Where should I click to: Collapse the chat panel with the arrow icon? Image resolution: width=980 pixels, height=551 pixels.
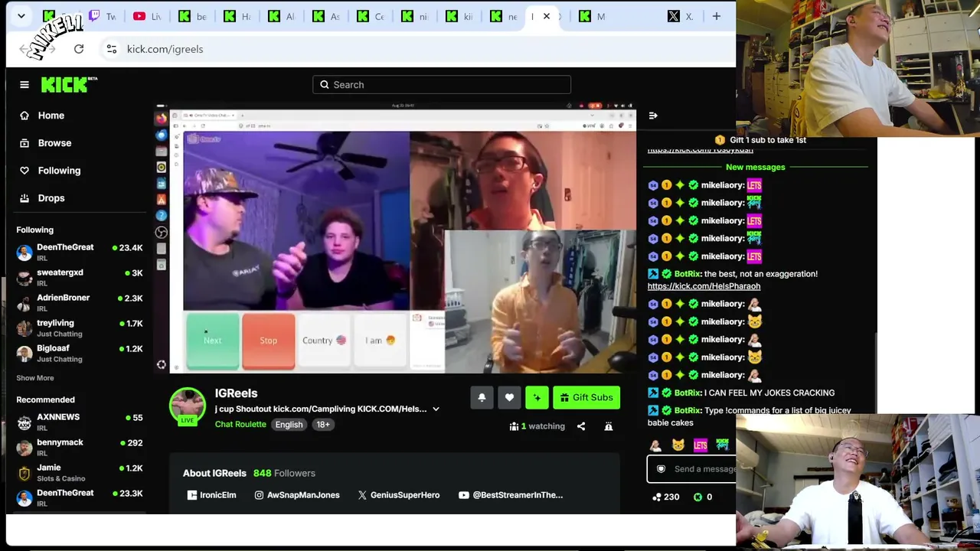coord(653,116)
